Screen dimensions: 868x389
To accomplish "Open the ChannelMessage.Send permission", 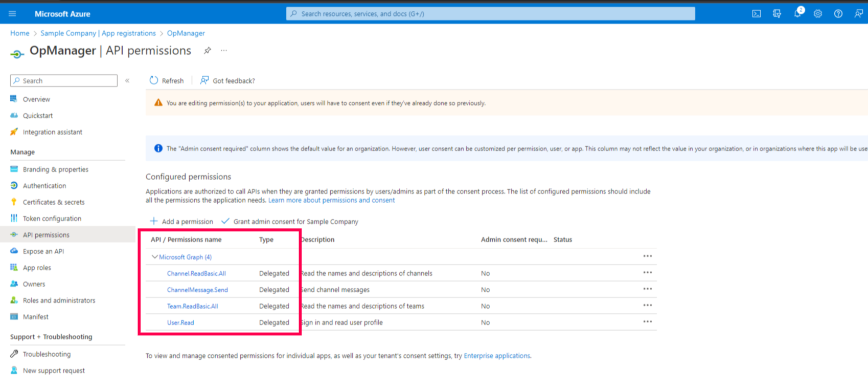I will [197, 290].
